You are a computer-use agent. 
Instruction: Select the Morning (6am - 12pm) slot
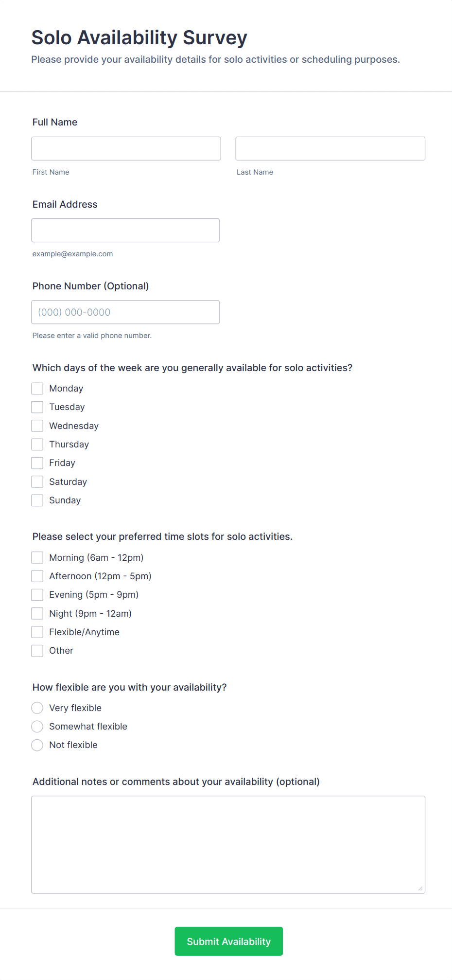coord(37,557)
